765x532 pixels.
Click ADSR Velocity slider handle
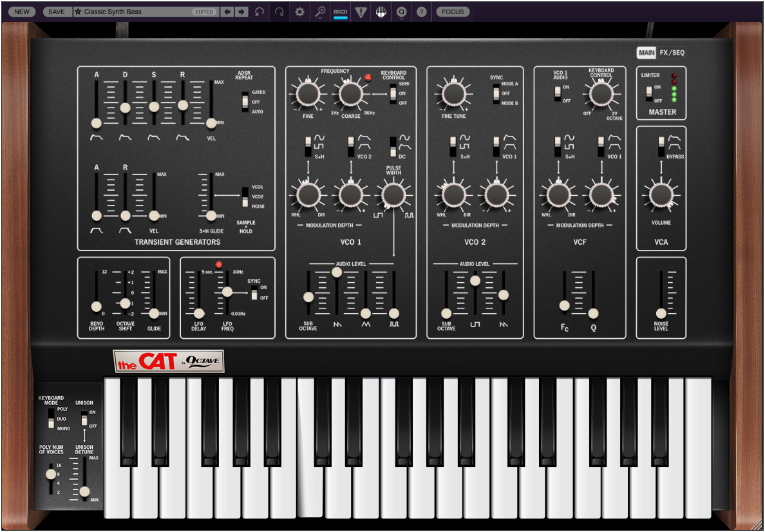tap(211, 123)
